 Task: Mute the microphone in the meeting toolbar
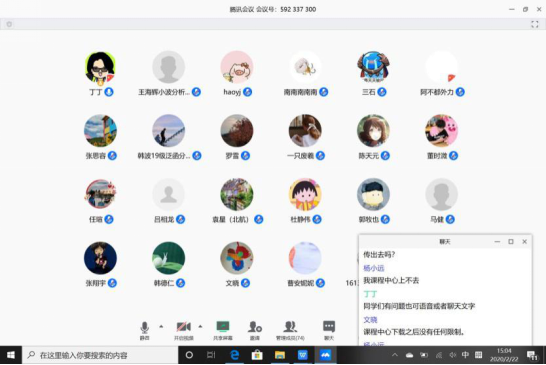click(x=145, y=330)
